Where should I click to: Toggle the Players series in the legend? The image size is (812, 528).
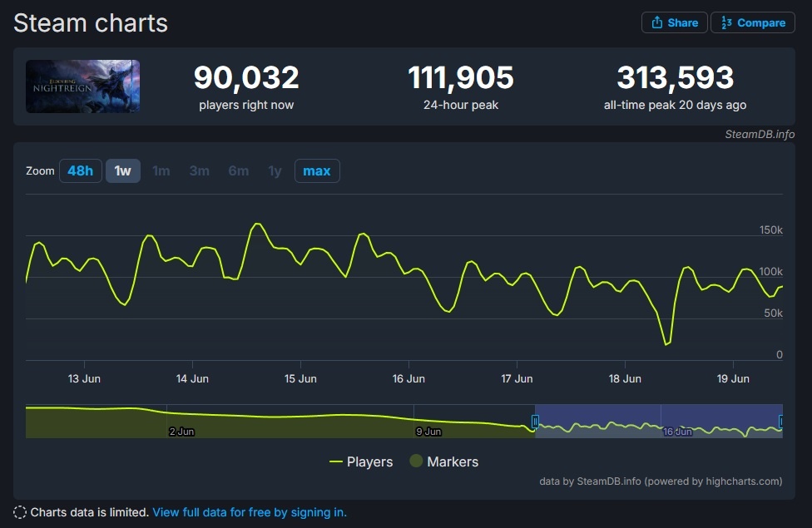click(361, 461)
